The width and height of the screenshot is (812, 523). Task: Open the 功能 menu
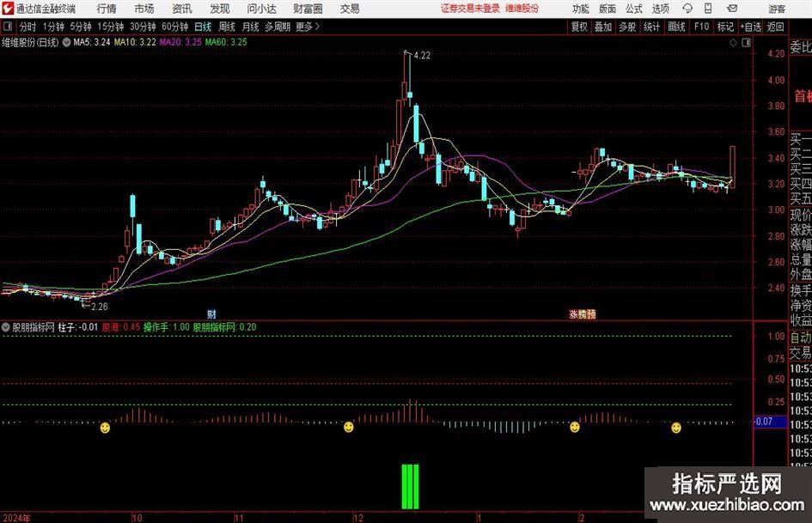[x=581, y=9]
